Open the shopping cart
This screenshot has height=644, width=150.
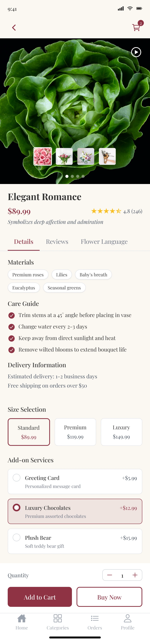click(x=136, y=27)
